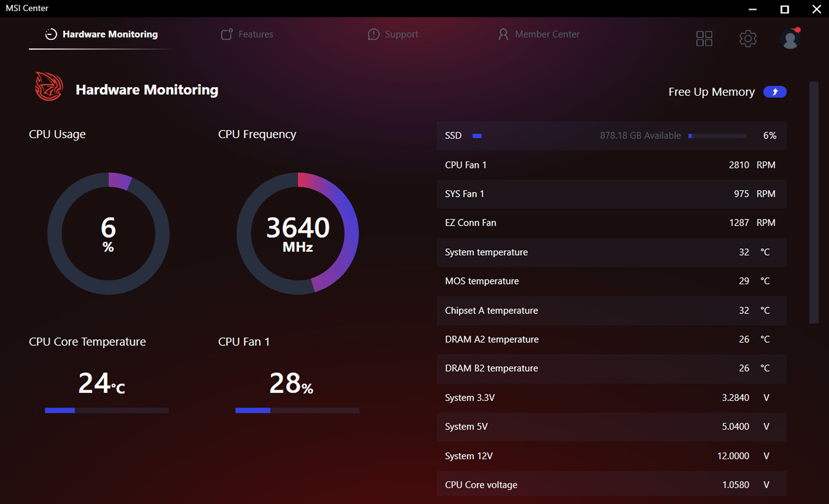Switch to the Features tab

click(247, 34)
